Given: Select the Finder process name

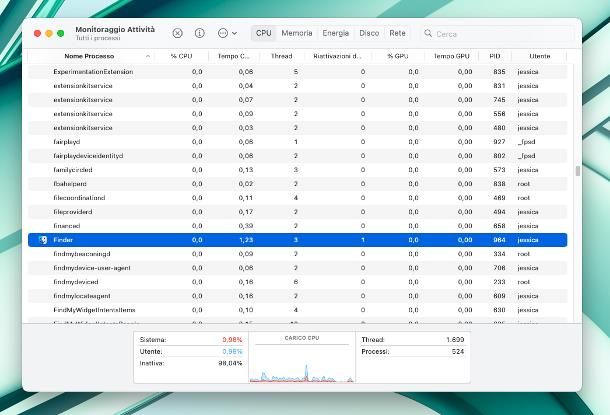Looking at the screenshot, I should coord(63,240).
